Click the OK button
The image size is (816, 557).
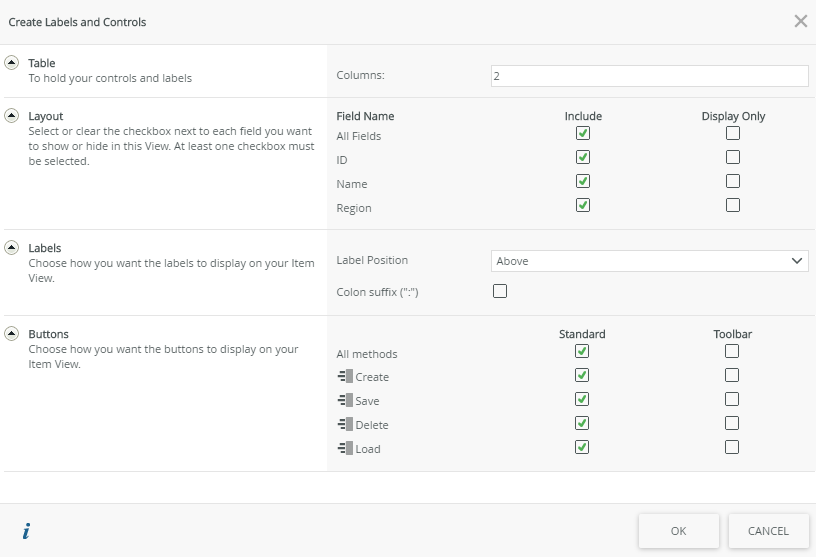[678, 531]
